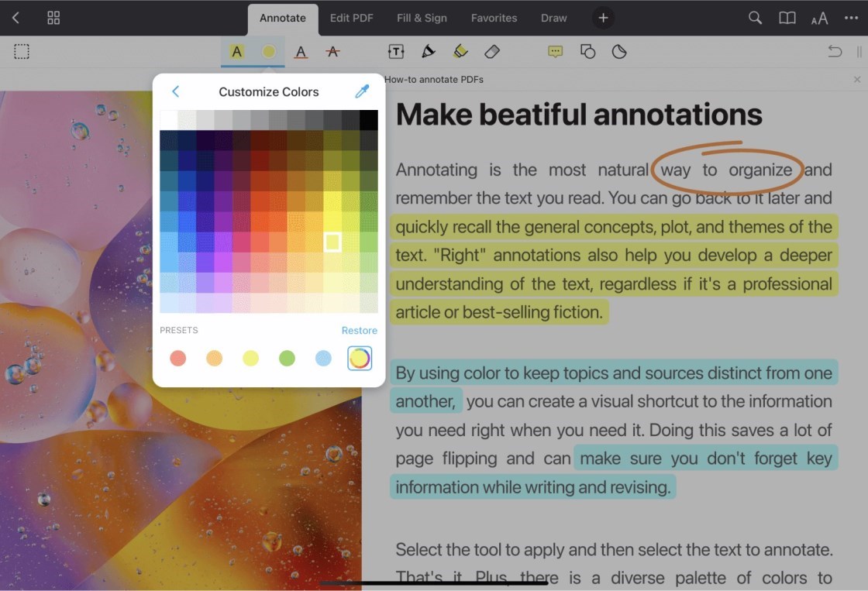Open a new tab with plus button
Image resolution: width=868 pixels, height=591 pixels.
click(x=603, y=18)
